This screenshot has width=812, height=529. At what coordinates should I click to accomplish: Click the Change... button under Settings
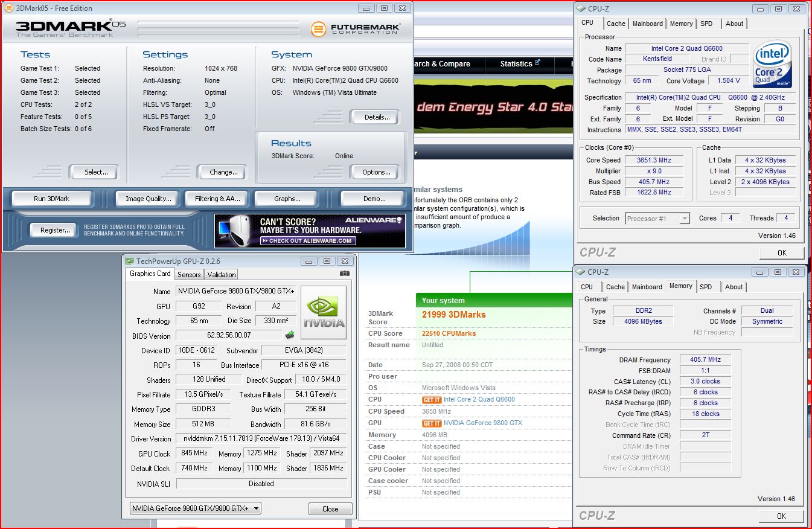[222, 172]
